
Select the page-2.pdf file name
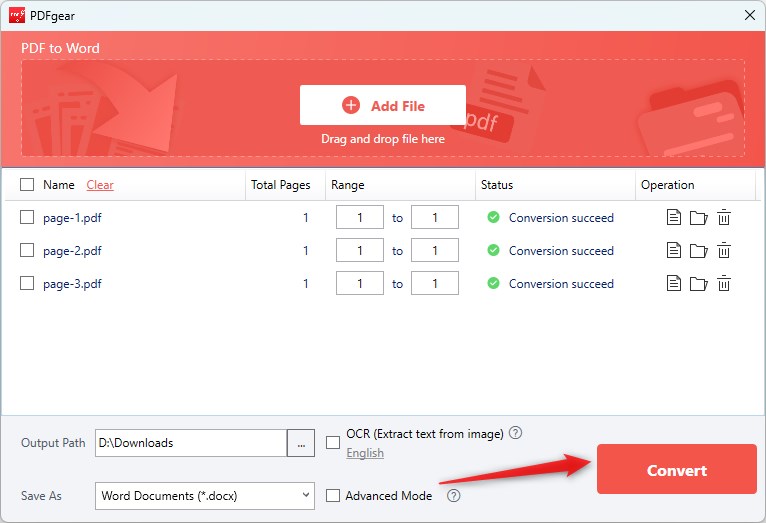click(72, 251)
